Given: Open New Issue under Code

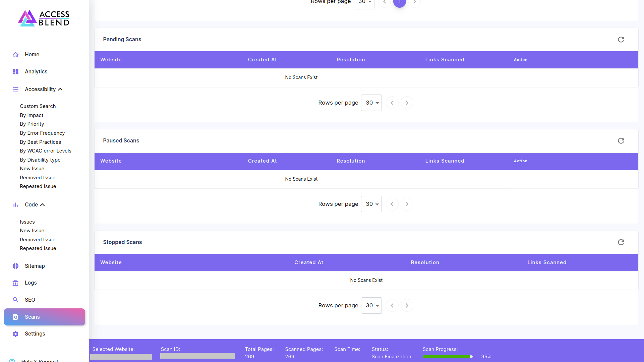Looking at the screenshot, I should point(32,231).
